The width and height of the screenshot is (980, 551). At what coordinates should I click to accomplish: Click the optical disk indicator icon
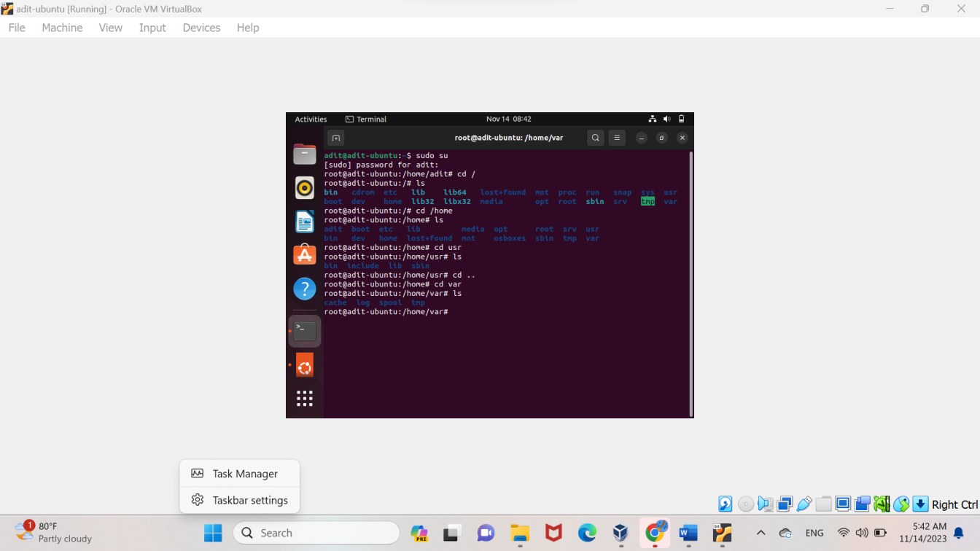coord(745,504)
